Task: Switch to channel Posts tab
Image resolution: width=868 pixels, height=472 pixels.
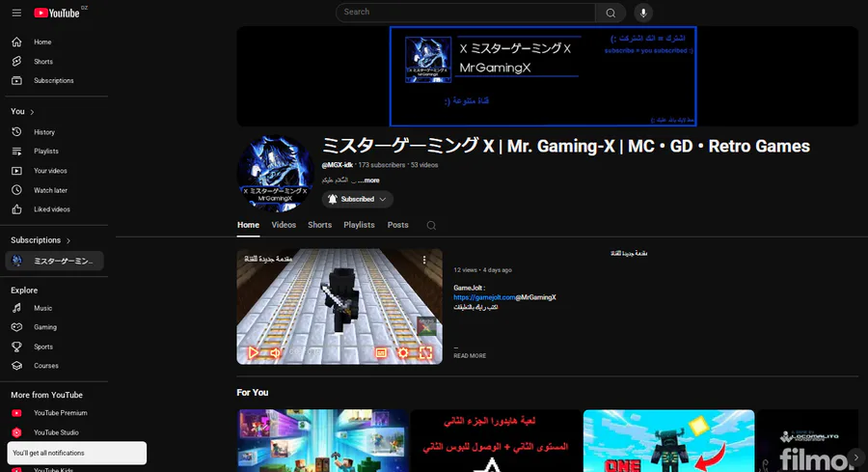Action: 397,225
